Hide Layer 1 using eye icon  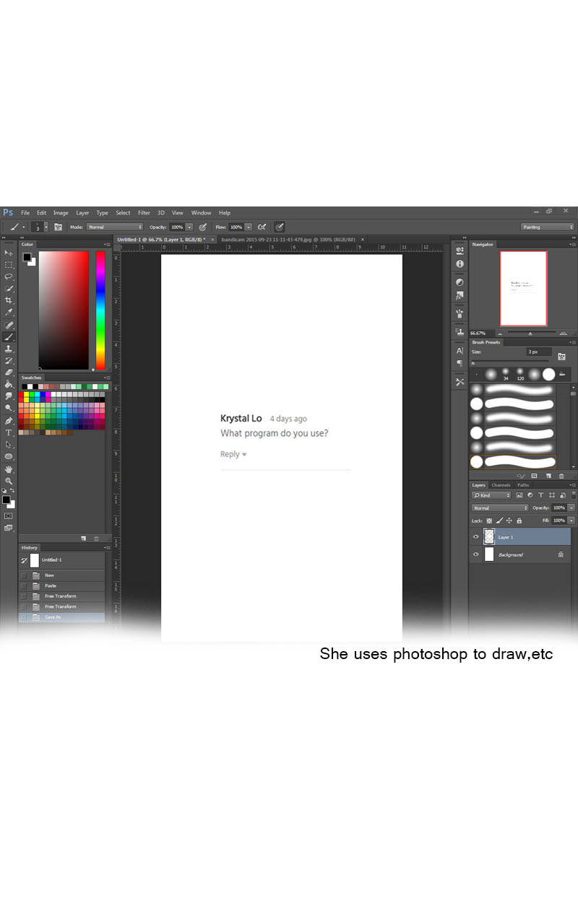pos(475,537)
